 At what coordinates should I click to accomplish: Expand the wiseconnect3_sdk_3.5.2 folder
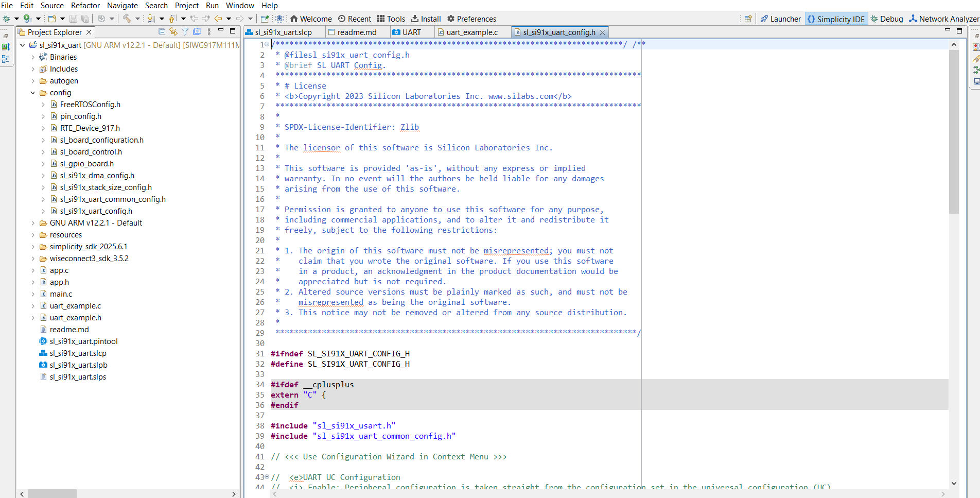pyautogui.click(x=33, y=259)
